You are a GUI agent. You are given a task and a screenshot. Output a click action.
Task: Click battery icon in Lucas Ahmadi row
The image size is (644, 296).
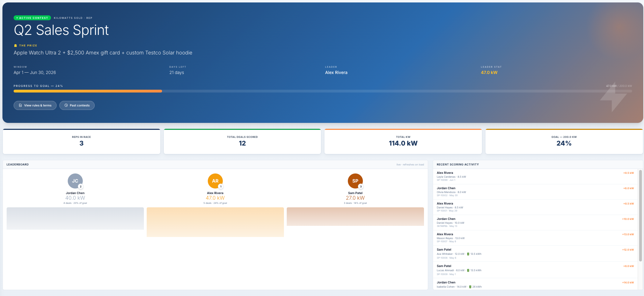(x=468, y=271)
